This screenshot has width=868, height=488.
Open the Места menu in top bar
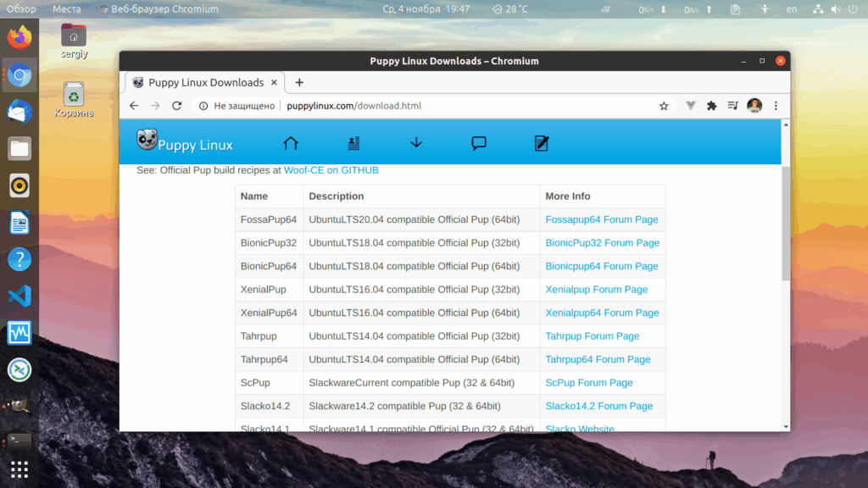point(66,8)
